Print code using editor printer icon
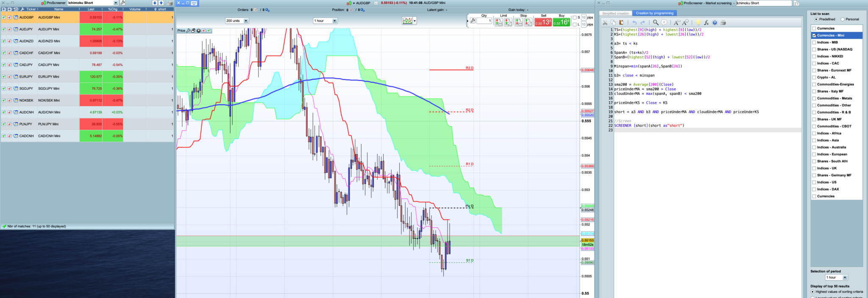This screenshot has height=298, width=868. (x=723, y=22)
